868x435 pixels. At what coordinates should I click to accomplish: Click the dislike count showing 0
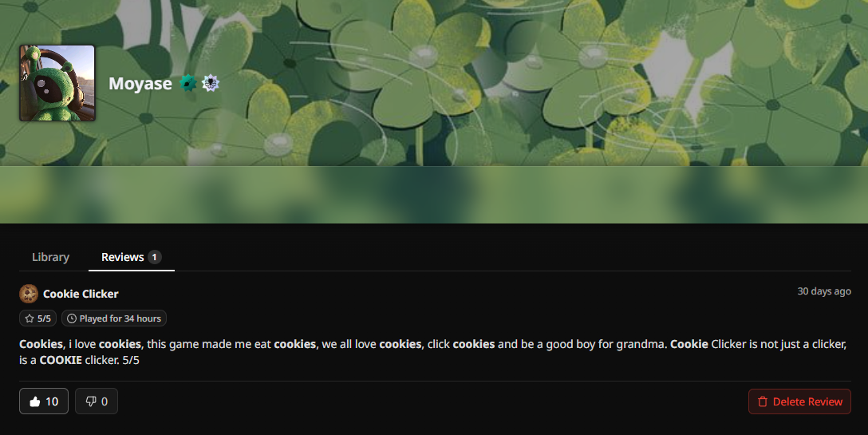tap(105, 401)
